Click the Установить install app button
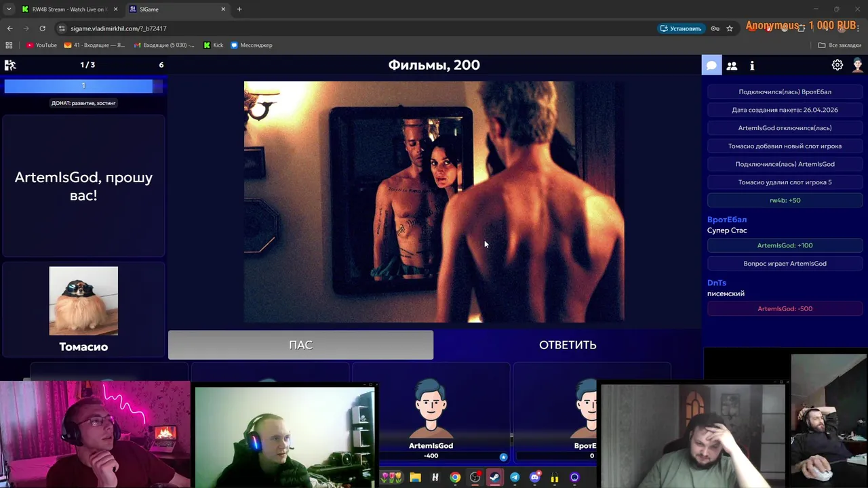 681,28
